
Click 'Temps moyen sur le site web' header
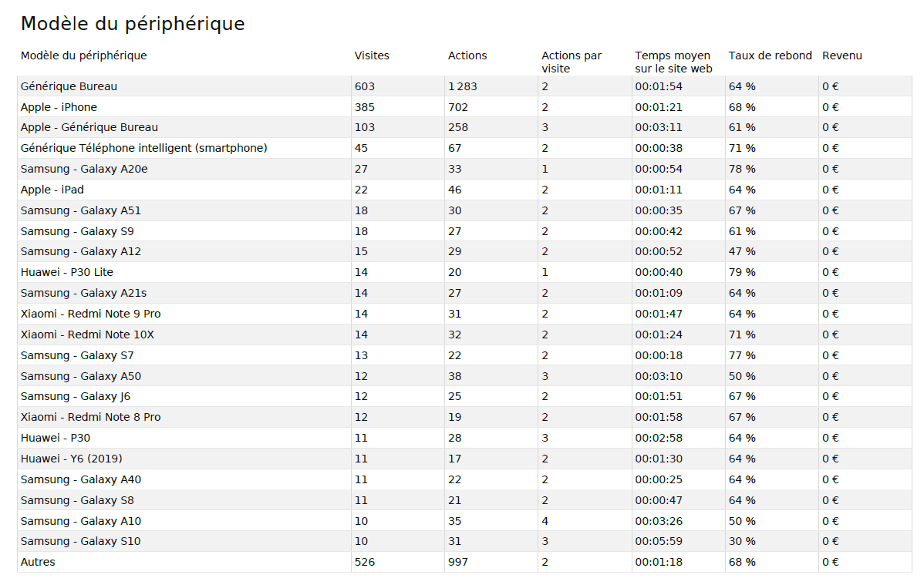[x=673, y=62]
